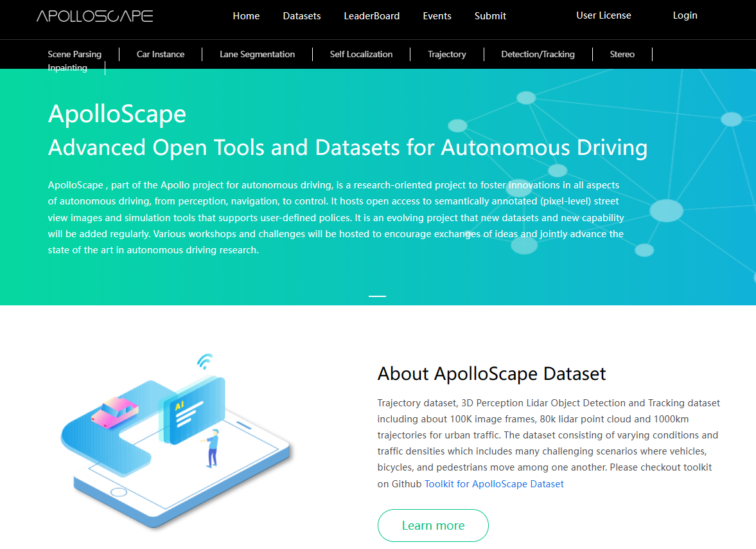Select the Inpainting tab
Viewport: 756px width, 549px height.
point(67,67)
